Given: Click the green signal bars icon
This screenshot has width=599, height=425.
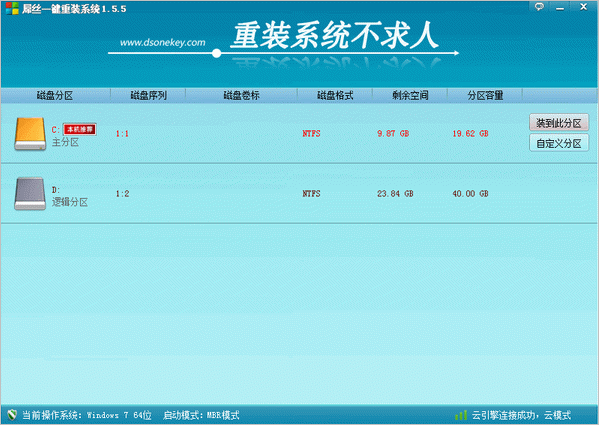Looking at the screenshot, I should pyautogui.click(x=461, y=415).
